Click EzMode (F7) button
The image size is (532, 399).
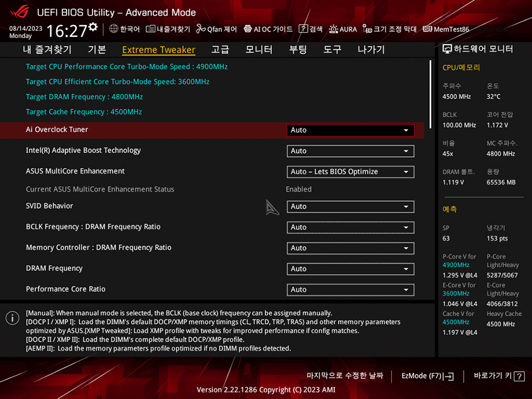[427, 376]
